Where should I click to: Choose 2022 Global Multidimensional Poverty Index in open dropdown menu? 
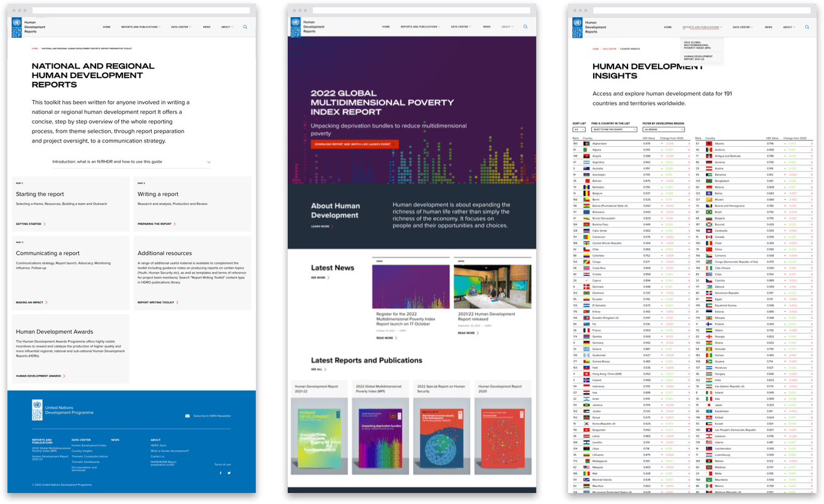[698, 46]
